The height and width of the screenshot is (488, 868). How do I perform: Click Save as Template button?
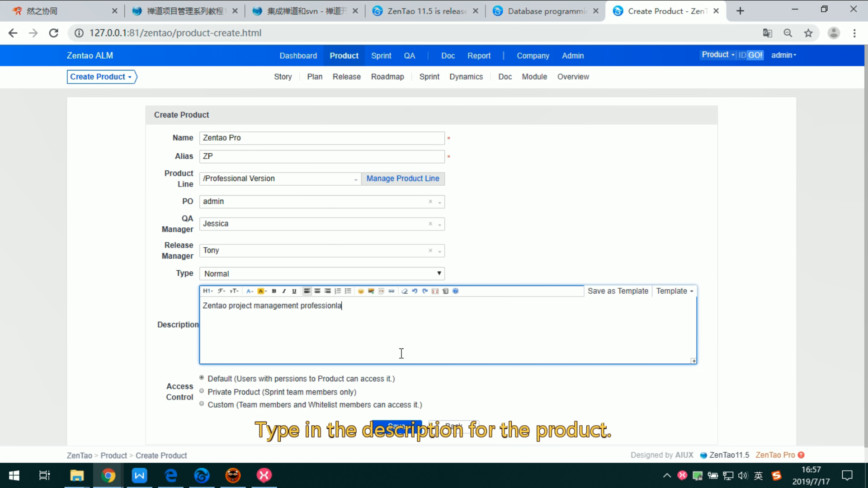click(x=618, y=291)
